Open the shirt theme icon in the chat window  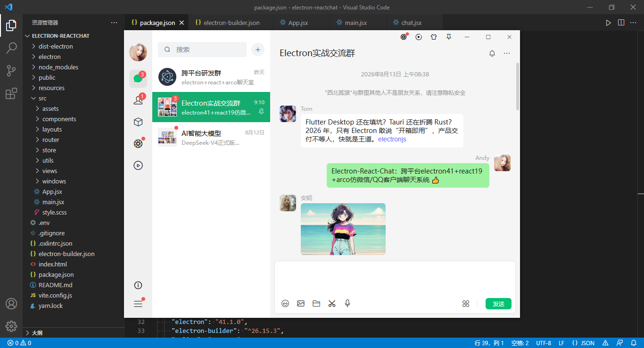434,37
